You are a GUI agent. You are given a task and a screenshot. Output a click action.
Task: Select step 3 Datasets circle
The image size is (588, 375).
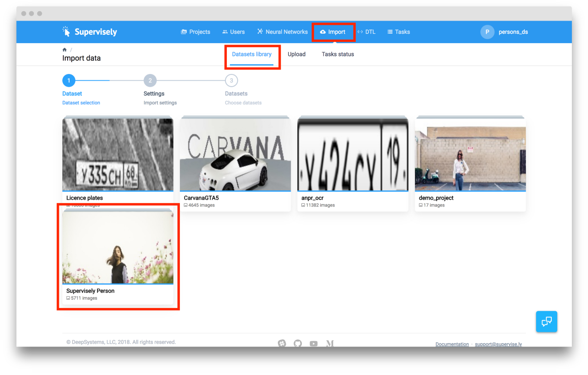[x=231, y=80]
